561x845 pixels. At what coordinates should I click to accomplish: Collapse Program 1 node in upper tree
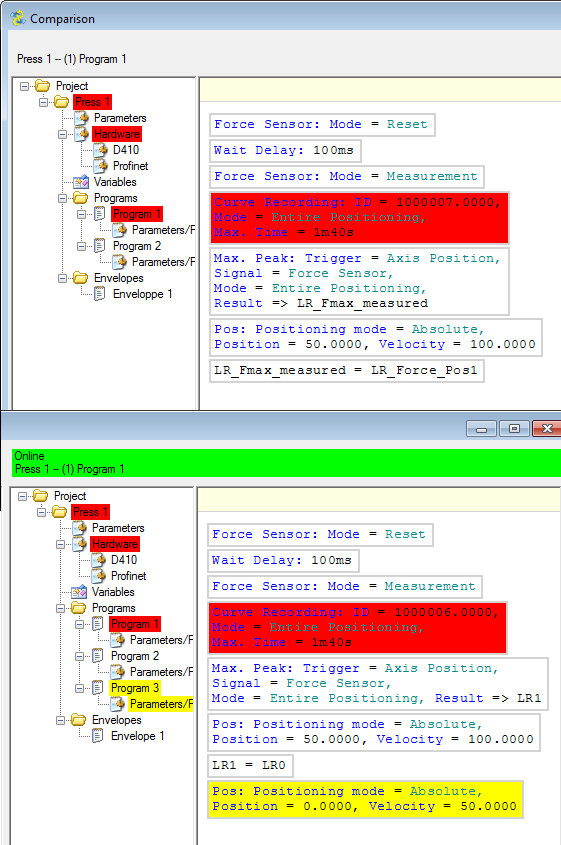[81, 214]
